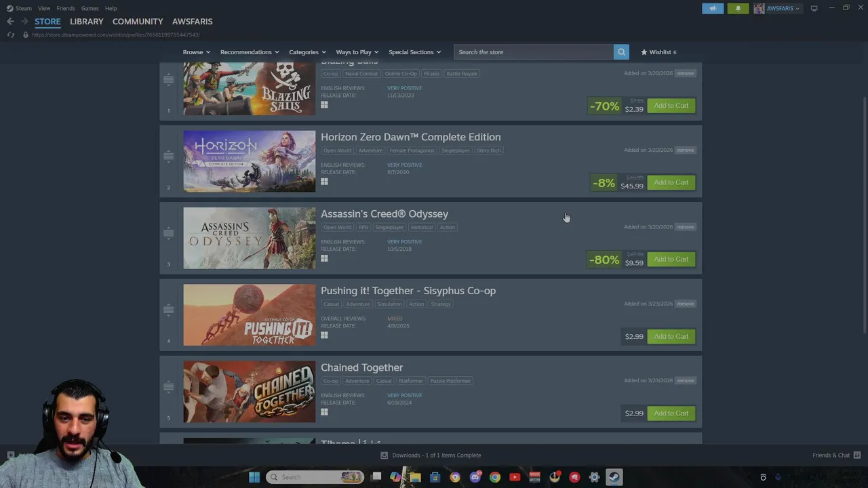The height and width of the screenshot is (488, 868).
Task: Add Horizon Zero Dawn to cart
Action: 671,182
